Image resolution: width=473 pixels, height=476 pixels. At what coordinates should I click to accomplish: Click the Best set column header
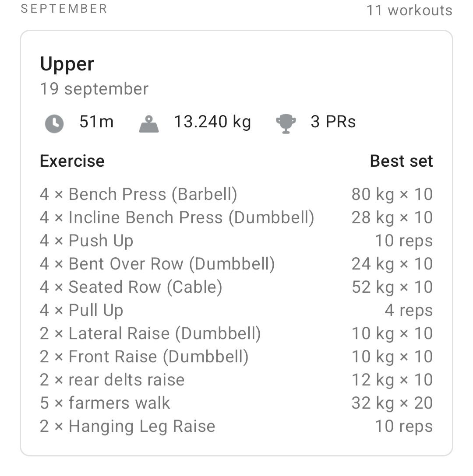click(401, 161)
